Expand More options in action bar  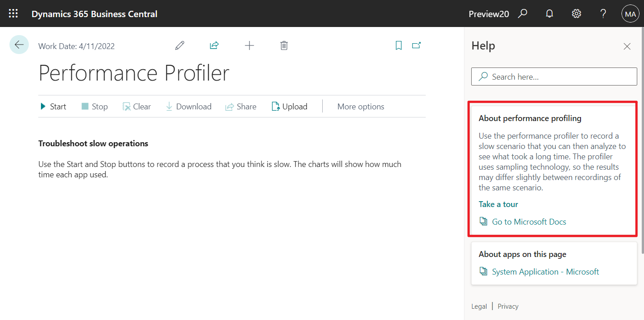pyautogui.click(x=360, y=106)
